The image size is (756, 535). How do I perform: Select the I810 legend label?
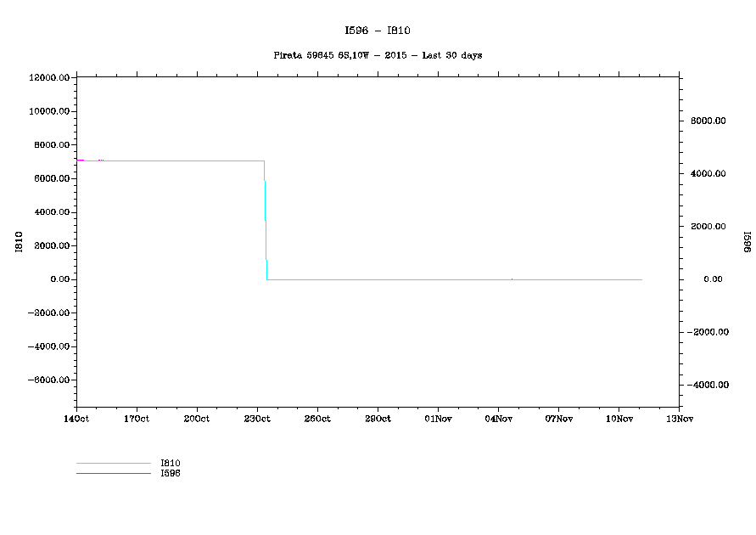(x=170, y=464)
